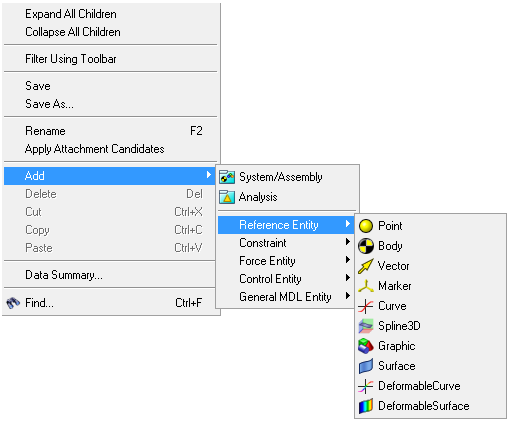Expand the Reference Entity submenu arrow
Image resolution: width=510 pixels, height=425 pixels.
tap(348, 224)
